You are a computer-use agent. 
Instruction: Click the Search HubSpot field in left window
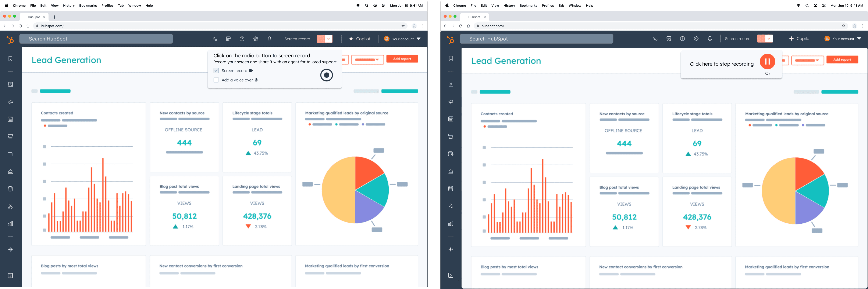pos(96,39)
